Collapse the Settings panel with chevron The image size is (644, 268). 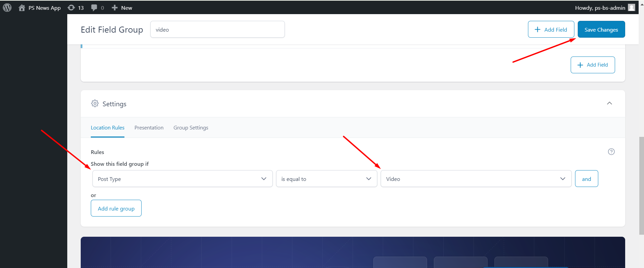(609, 103)
